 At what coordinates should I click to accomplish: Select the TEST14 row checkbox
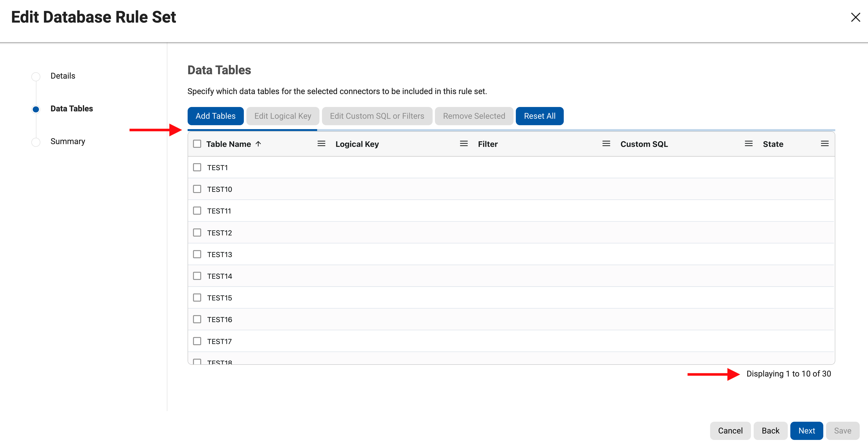point(197,276)
